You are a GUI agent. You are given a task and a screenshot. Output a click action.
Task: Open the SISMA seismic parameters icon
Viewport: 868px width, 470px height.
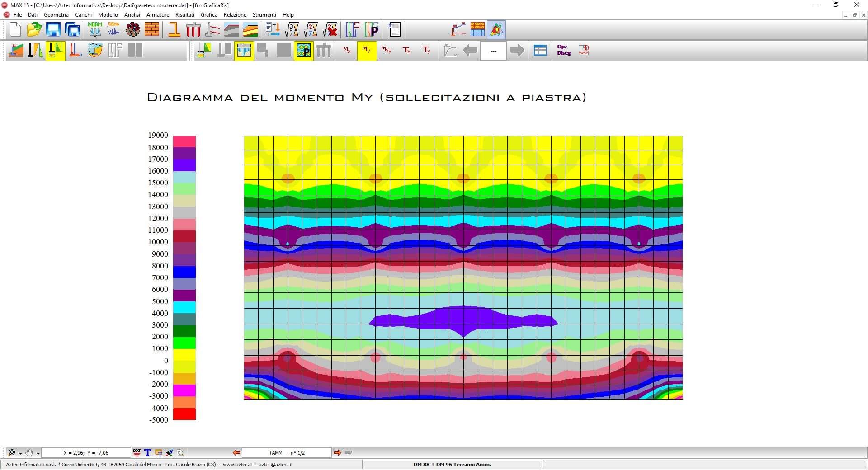point(114,30)
